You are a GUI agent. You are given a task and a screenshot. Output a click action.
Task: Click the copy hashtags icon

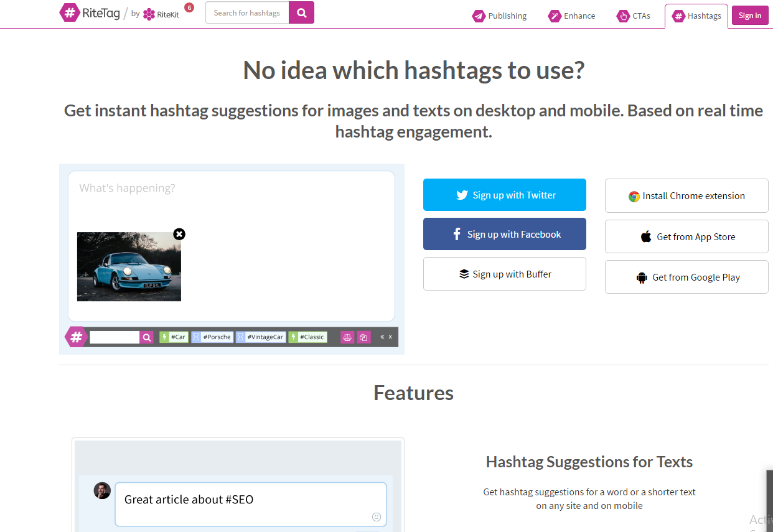point(364,337)
